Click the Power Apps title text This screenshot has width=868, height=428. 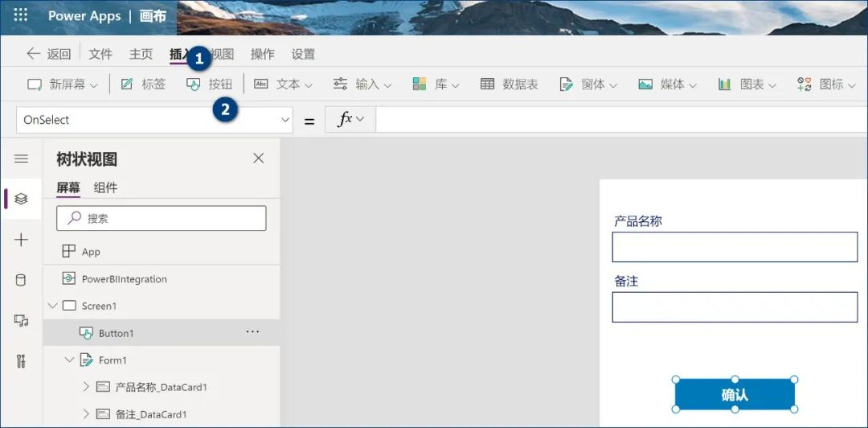coord(84,16)
